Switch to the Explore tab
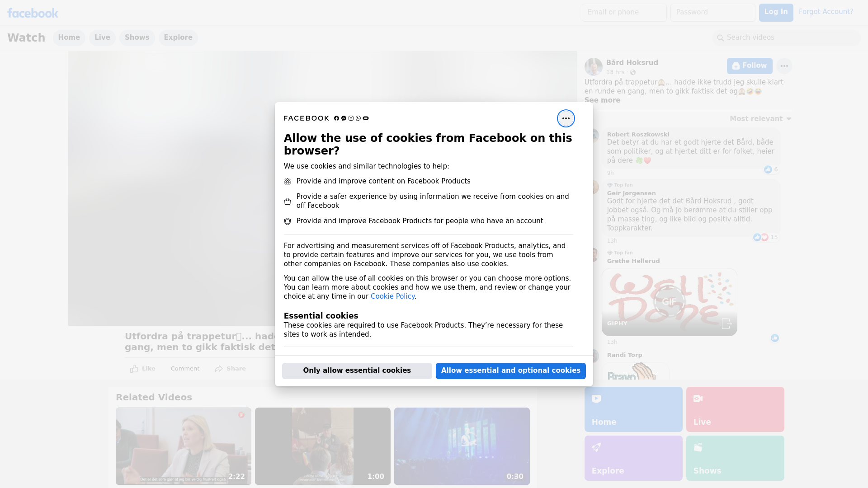 (178, 38)
